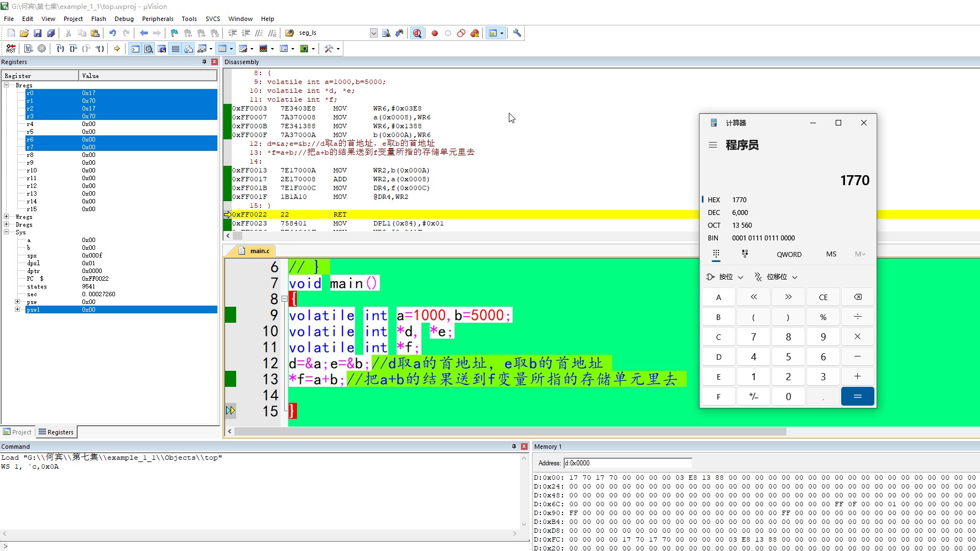Click the QWORD word size button
Viewport: 980px width, 551px height.
coord(789,254)
